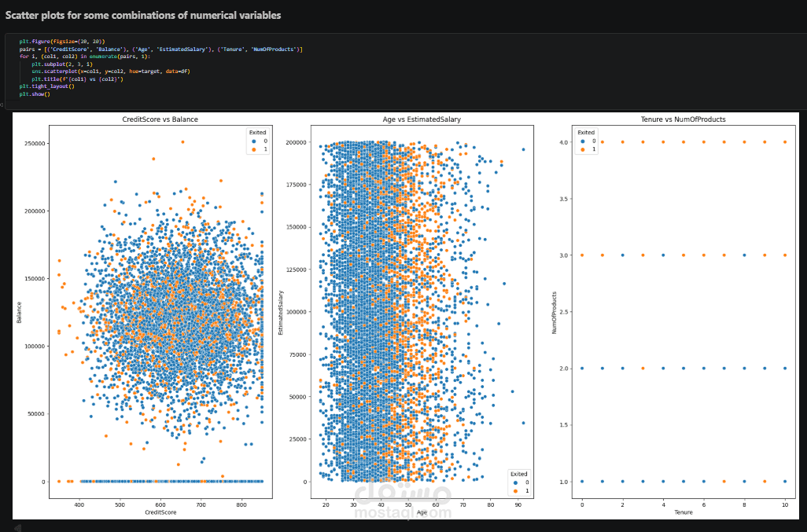Click the orange '1' marker in the Tenure plot legend
The height and width of the screenshot is (532, 807).
[x=581, y=149]
